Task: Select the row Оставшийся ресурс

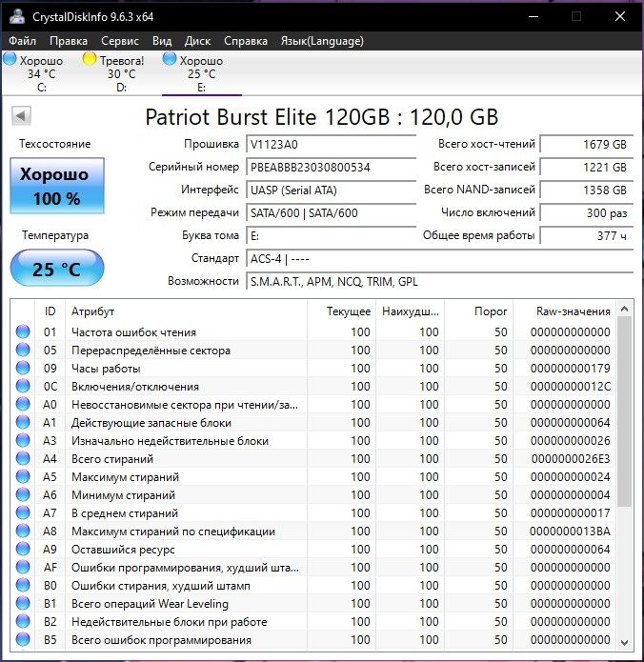Action: coord(312,550)
